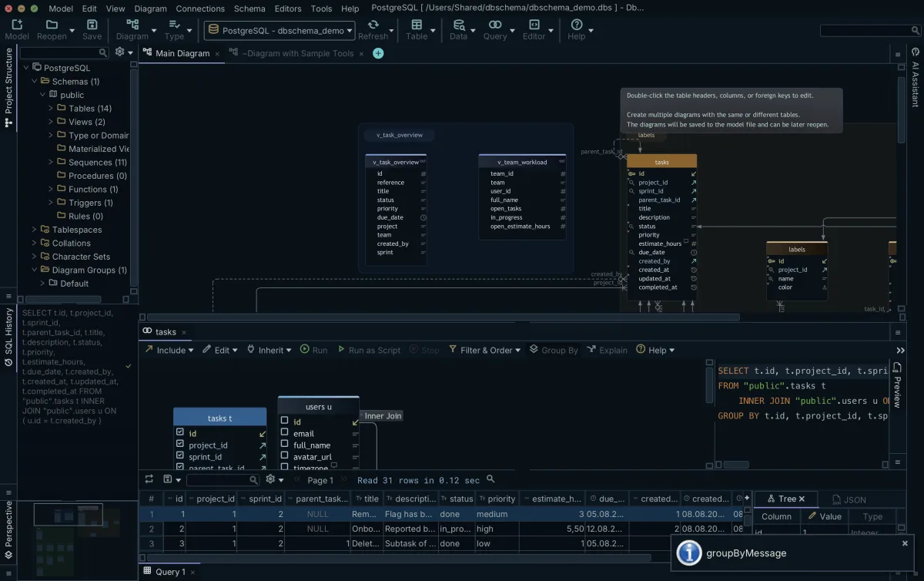This screenshot has height=581, width=924.
Task: Click the Explain plan icon
Action: coord(591,350)
